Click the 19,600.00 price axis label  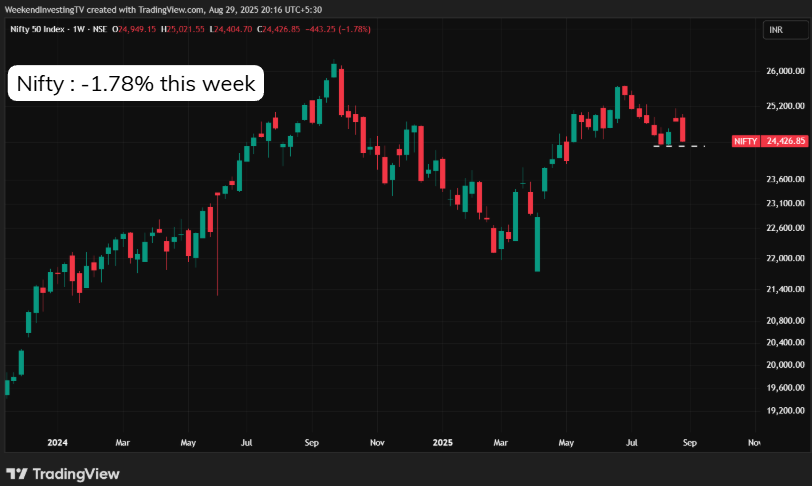pos(785,388)
